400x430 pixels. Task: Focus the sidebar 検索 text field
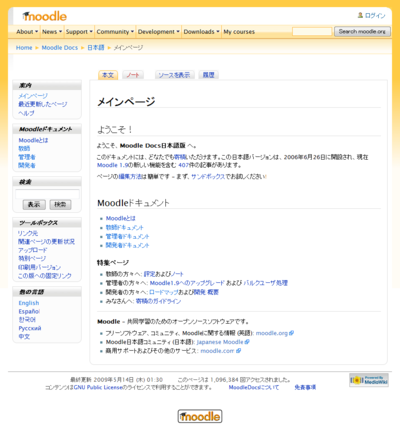47,194
